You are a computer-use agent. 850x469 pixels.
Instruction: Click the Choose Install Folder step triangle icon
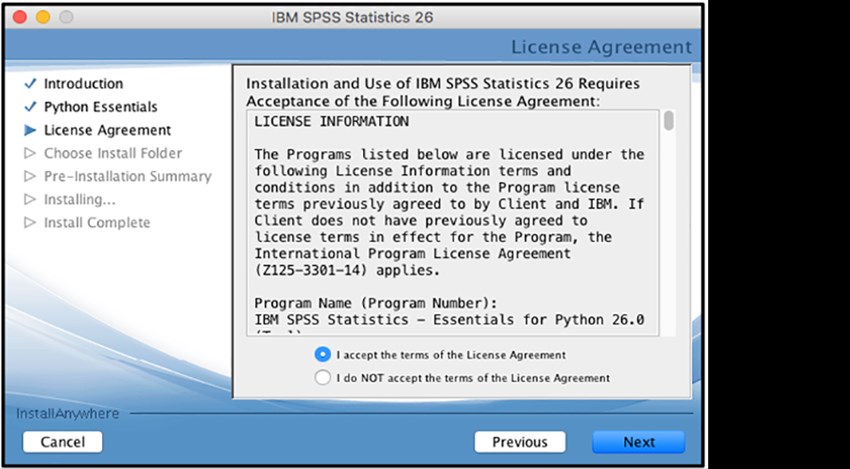click(x=30, y=153)
